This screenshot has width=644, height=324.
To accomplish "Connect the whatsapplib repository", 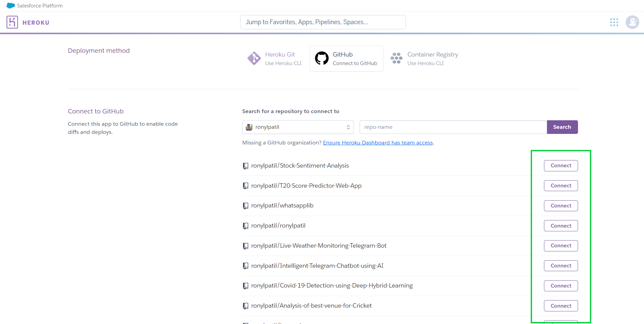I will coord(561,206).
